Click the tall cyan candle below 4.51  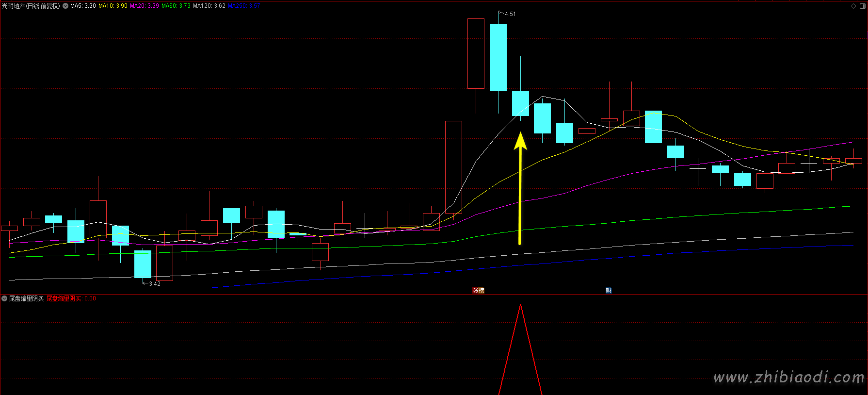[498, 57]
